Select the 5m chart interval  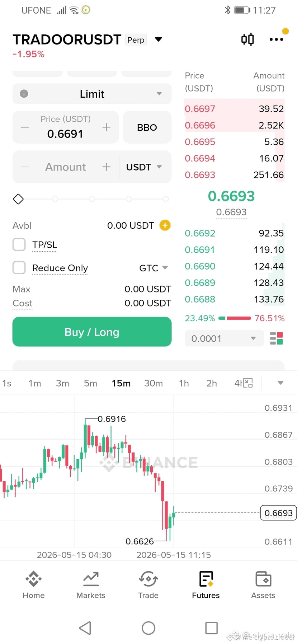tap(90, 383)
